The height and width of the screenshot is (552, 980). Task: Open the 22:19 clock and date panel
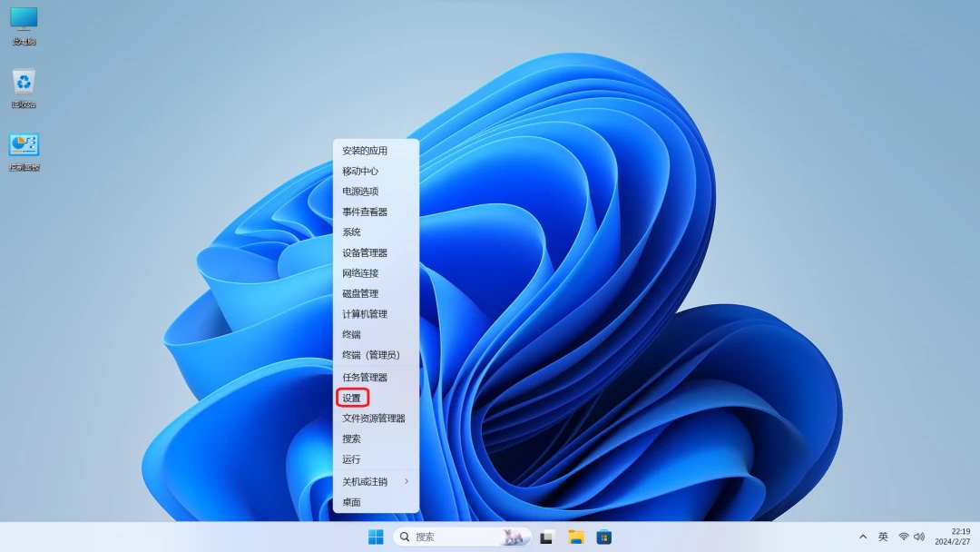point(953,537)
